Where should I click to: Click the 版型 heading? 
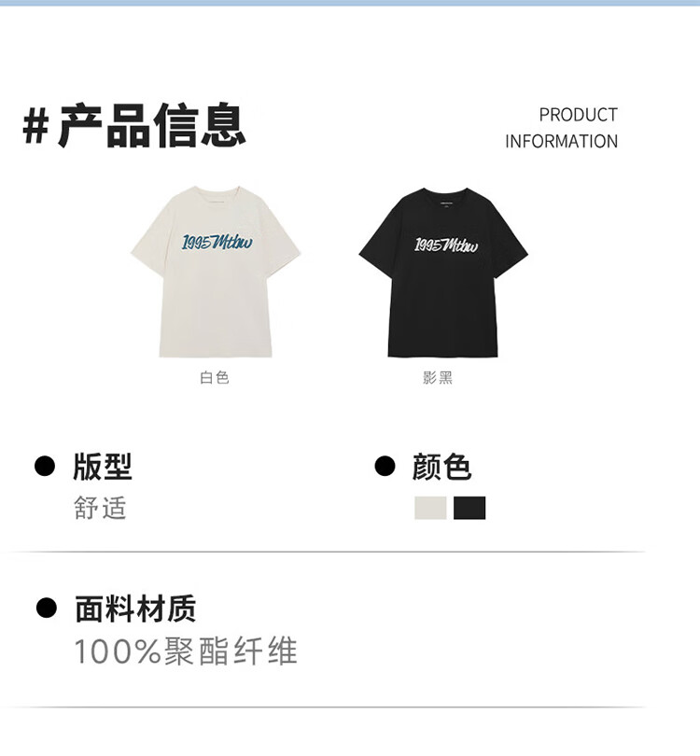pos(103,467)
